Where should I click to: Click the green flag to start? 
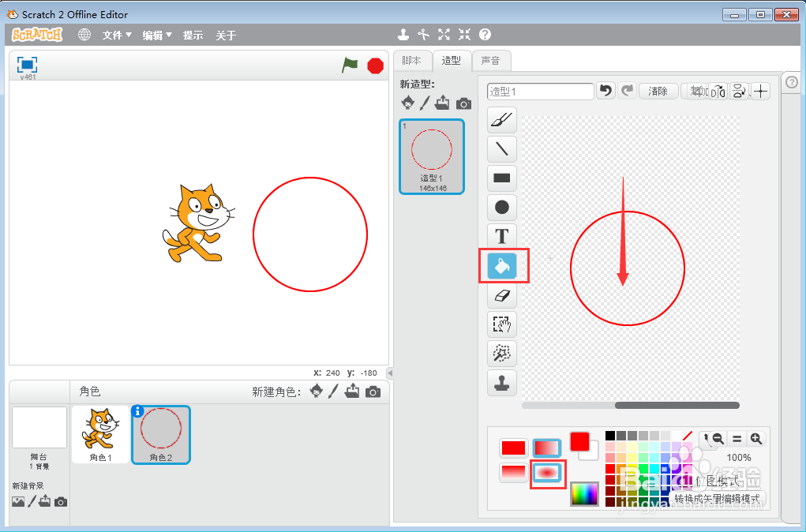[350, 66]
